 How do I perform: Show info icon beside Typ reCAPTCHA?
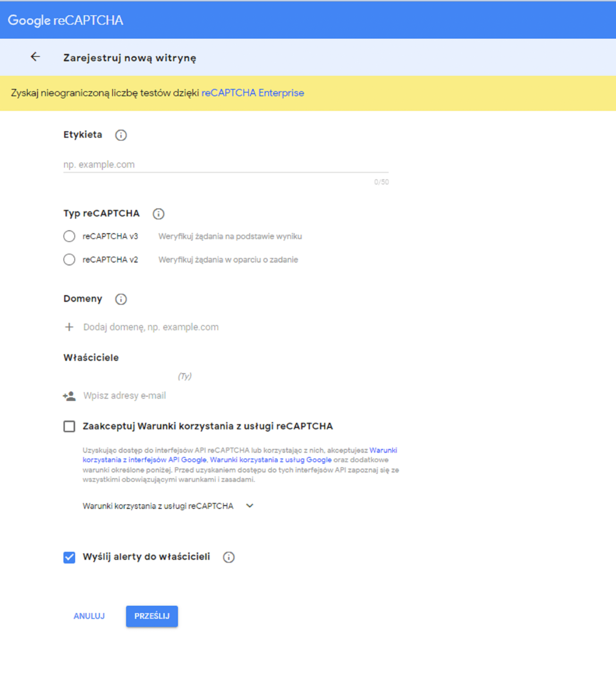point(158,214)
